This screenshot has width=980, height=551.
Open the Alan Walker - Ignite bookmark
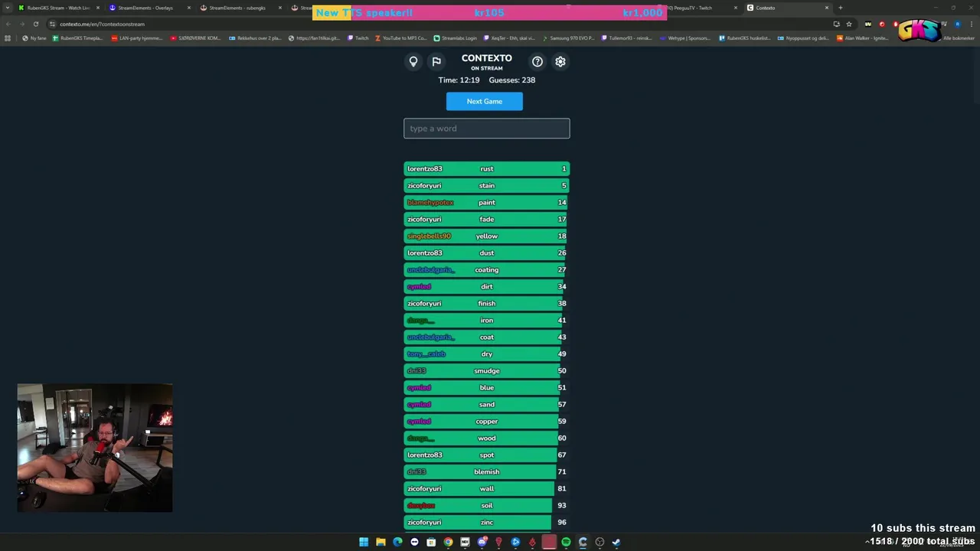tap(863, 38)
